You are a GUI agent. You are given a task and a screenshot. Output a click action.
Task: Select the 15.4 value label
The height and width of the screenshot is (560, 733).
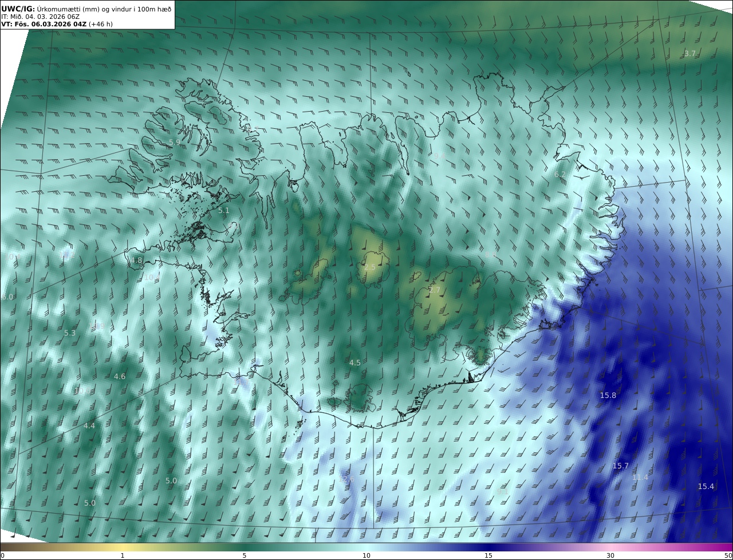pyautogui.click(x=706, y=486)
